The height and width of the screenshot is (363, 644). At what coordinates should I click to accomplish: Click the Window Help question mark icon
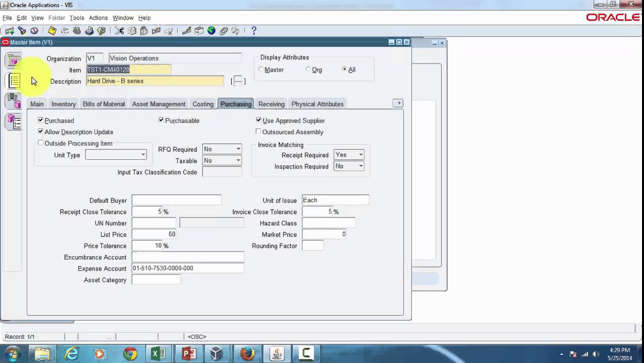coord(254,31)
